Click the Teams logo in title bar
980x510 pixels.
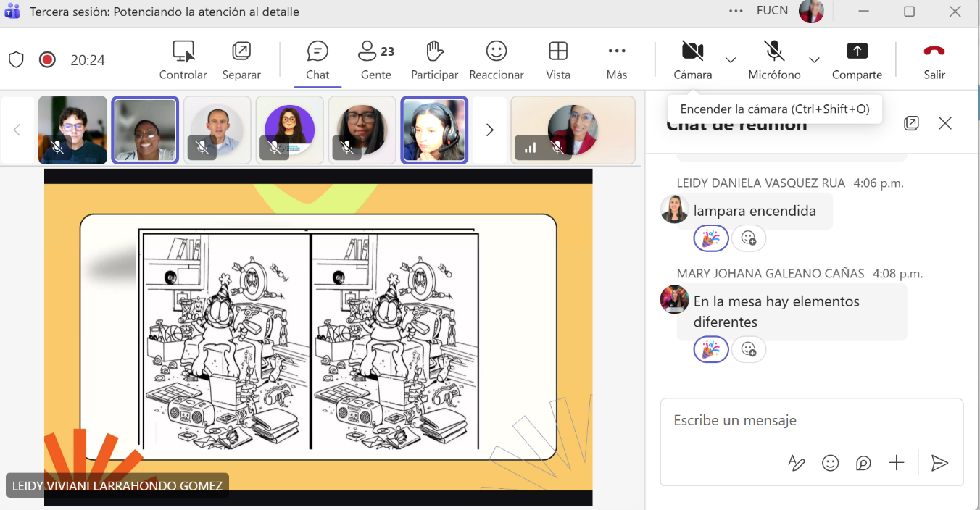point(12,12)
